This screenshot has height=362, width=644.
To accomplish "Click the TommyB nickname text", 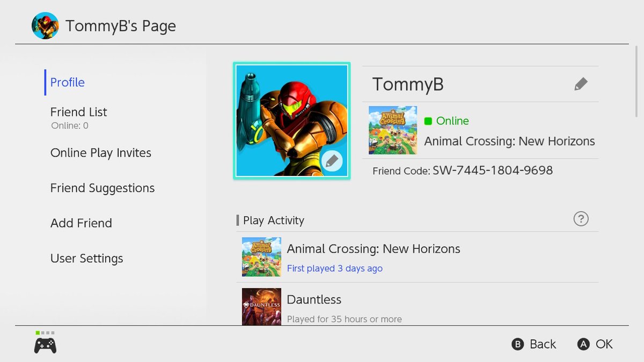I will coord(408,84).
